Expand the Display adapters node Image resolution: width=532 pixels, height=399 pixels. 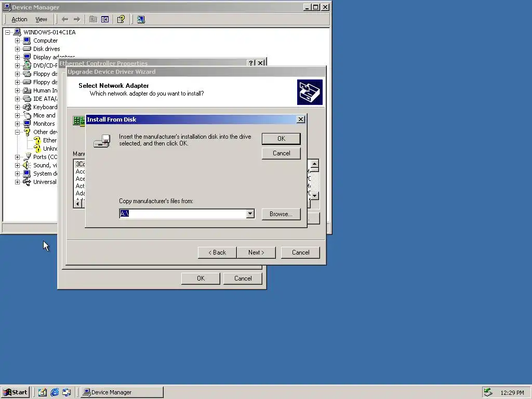point(17,57)
